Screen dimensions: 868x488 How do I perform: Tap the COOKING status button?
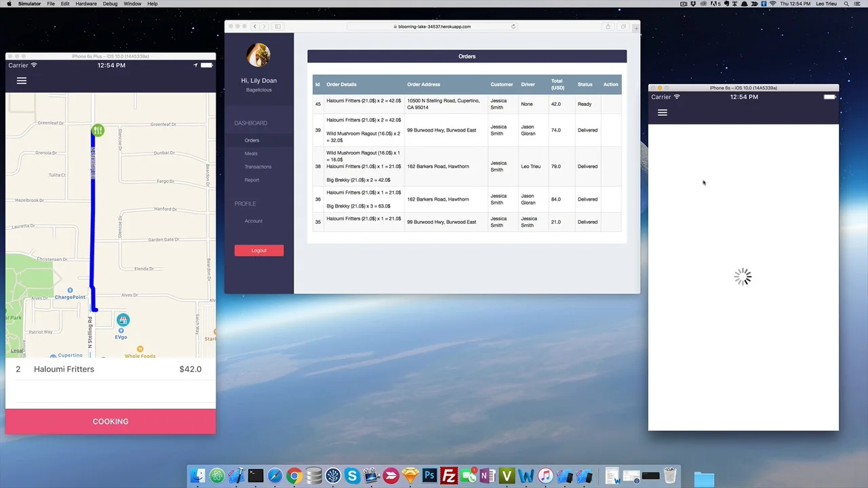click(x=111, y=421)
